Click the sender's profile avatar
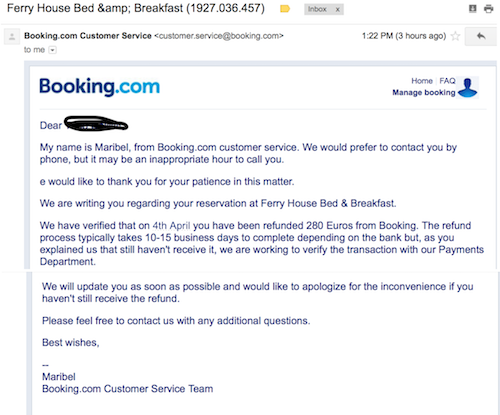 (12, 37)
